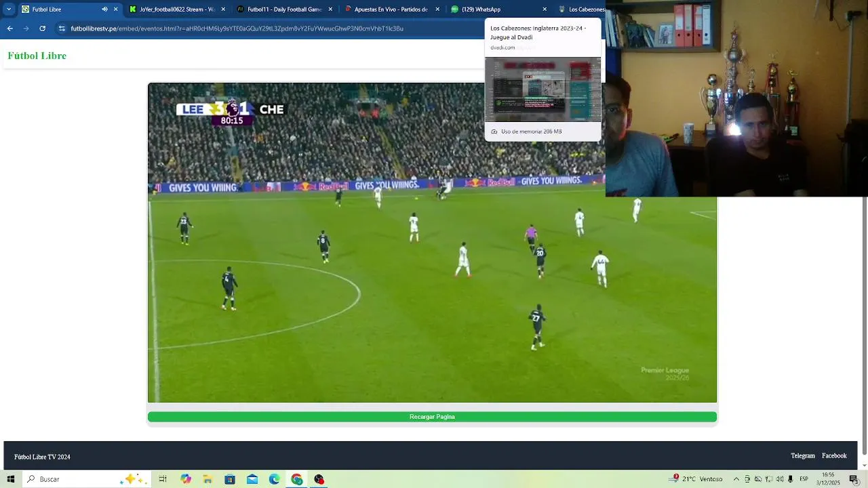Open the Telegram footer link

pos(803,456)
